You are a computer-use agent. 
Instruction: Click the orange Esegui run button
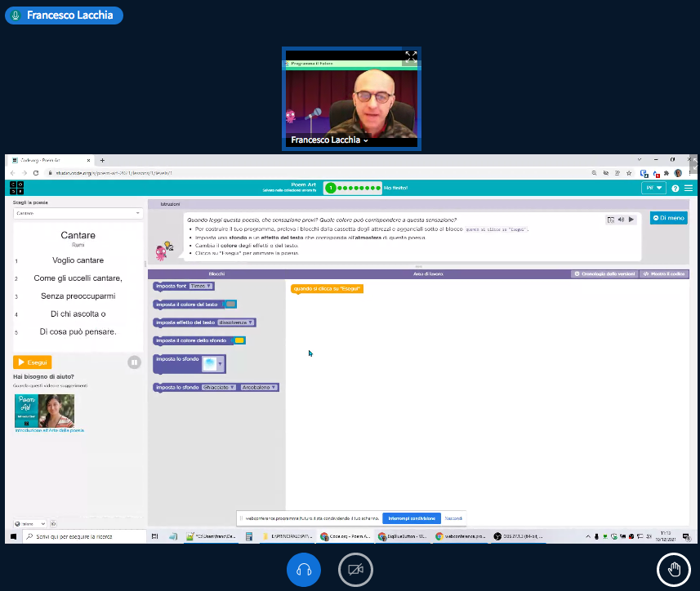point(33,362)
